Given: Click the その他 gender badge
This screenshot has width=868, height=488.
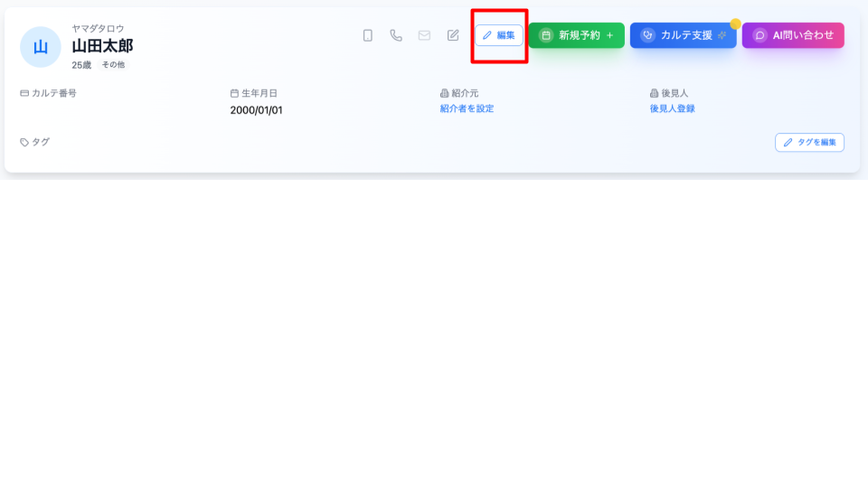Looking at the screenshot, I should point(113,65).
